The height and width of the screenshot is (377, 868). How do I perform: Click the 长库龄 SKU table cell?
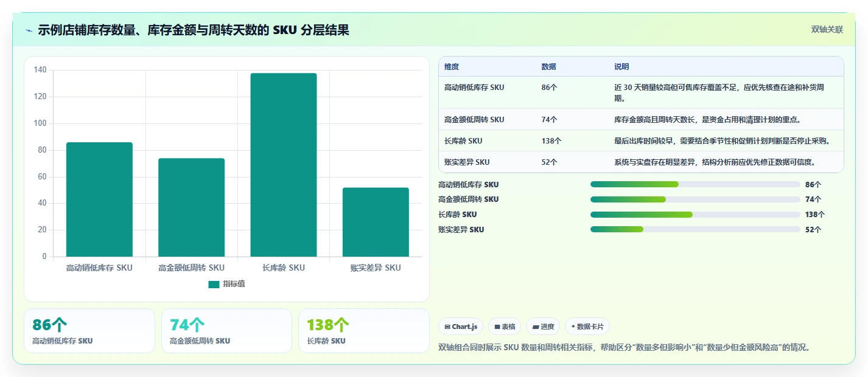[x=463, y=141]
